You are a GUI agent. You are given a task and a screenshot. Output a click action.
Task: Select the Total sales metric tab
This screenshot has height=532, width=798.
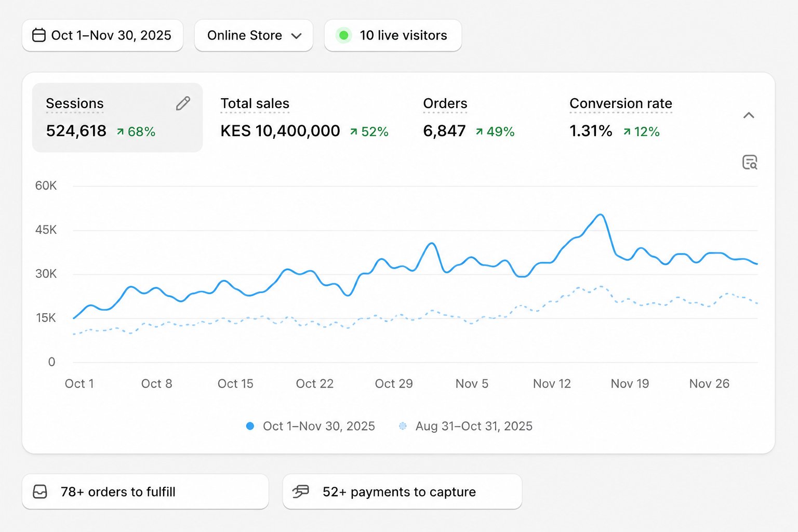coord(304,117)
